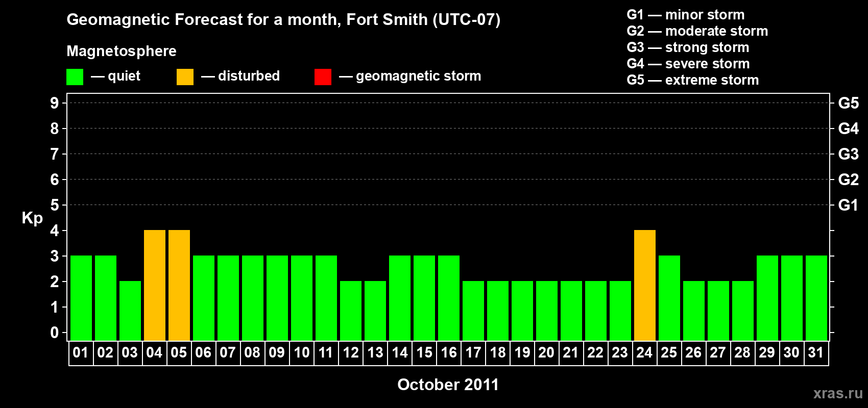Click the G1 label on right axis

tap(849, 205)
